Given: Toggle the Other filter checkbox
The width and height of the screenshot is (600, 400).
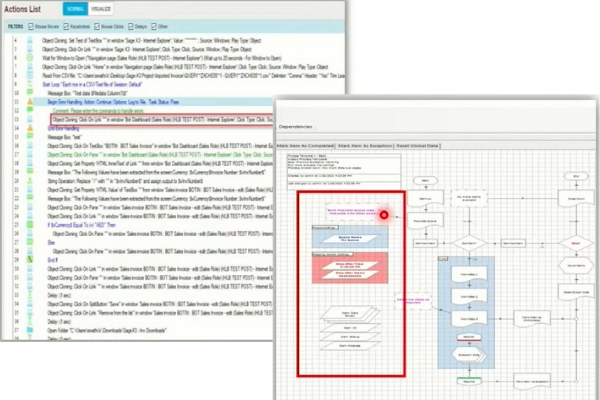Looking at the screenshot, I should point(154,26).
